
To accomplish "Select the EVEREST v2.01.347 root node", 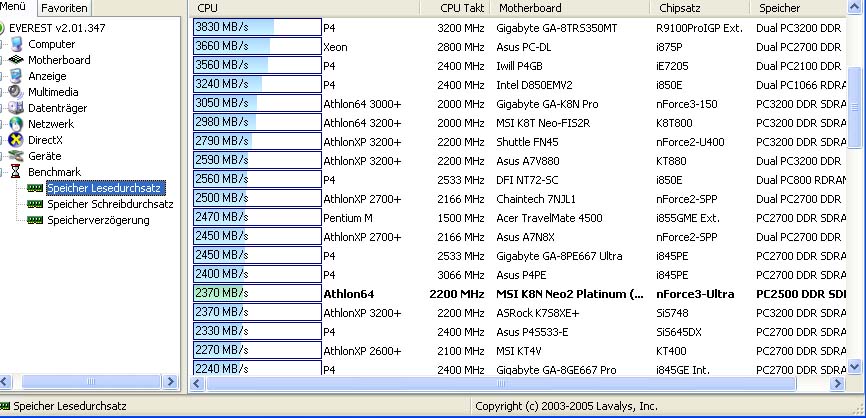I will [57, 28].
